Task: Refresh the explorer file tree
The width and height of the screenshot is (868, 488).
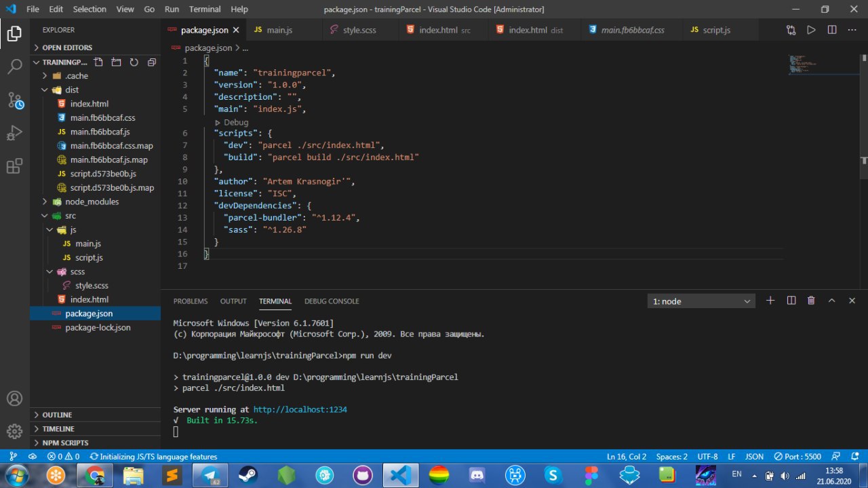Action: [134, 62]
